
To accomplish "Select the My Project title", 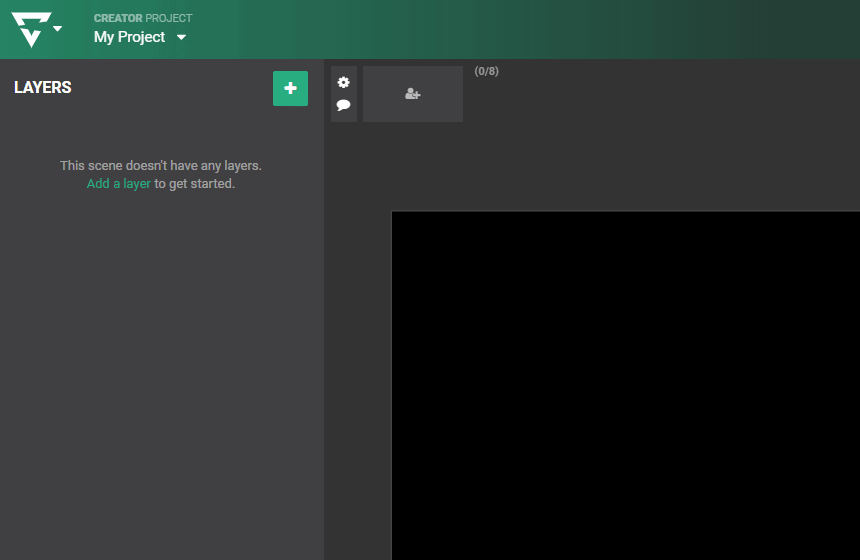I will [129, 37].
